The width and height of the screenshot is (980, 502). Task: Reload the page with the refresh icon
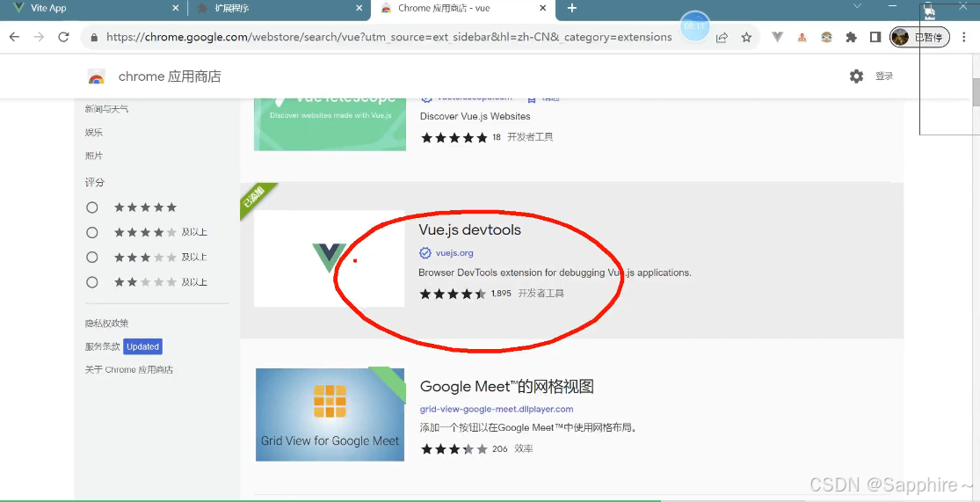click(63, 38)
